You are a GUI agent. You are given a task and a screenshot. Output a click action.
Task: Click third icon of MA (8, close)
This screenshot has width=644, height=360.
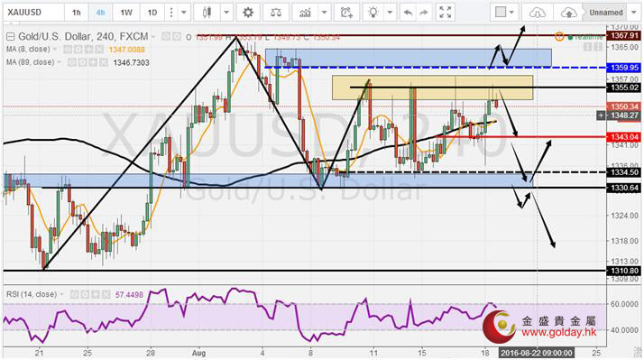coord(88,50)
